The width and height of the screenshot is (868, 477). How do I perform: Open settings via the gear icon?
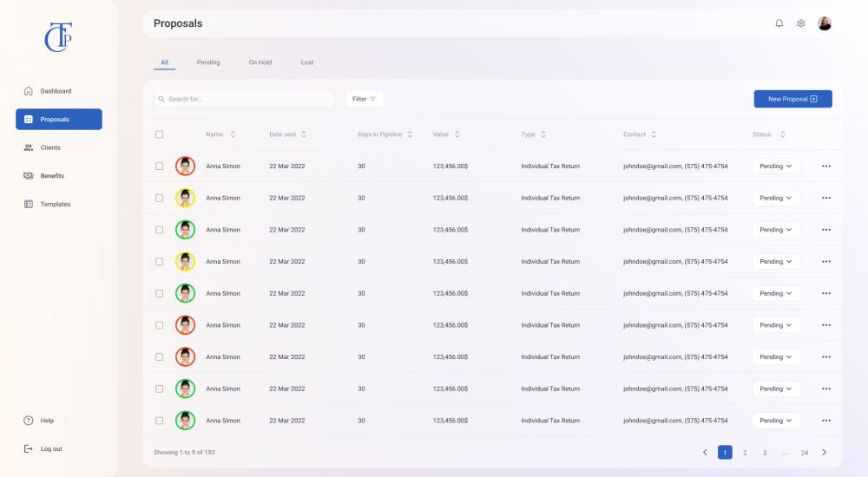[801, 23]
